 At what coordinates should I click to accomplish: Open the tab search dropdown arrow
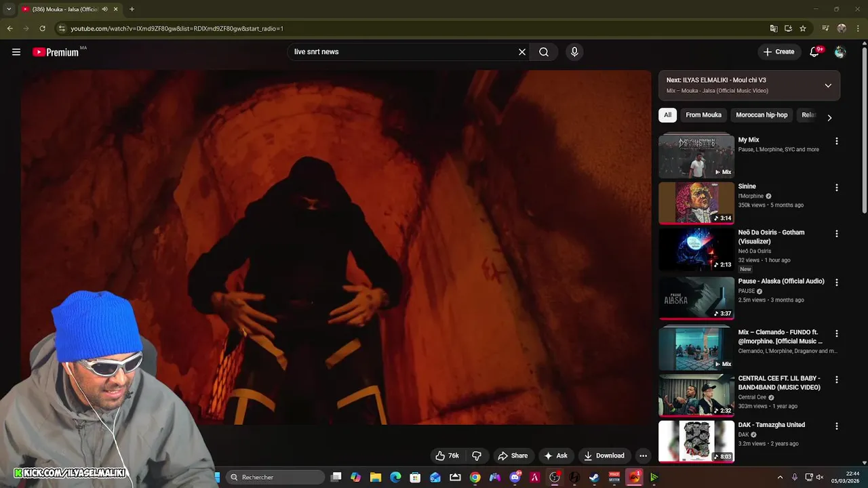tap(9, 9)
